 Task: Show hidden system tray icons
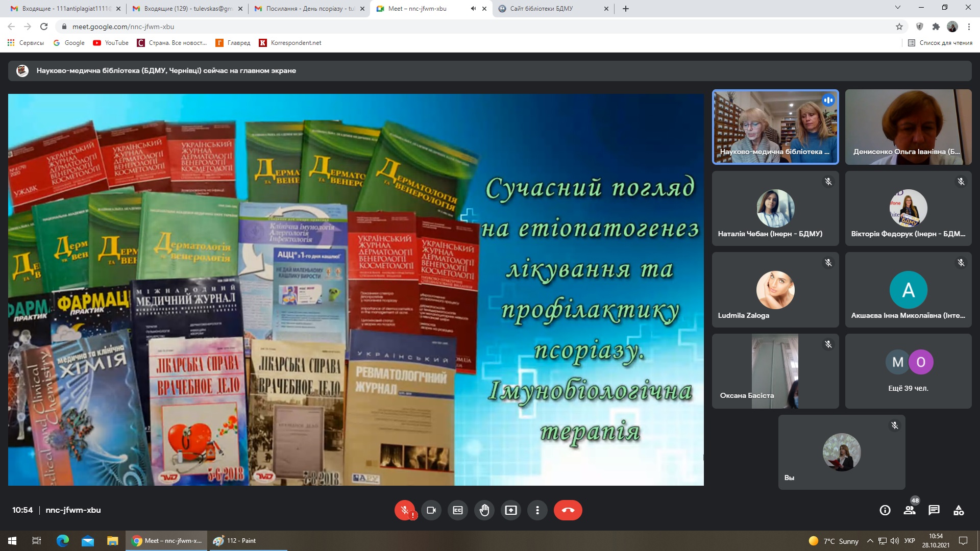click(870, 541)
